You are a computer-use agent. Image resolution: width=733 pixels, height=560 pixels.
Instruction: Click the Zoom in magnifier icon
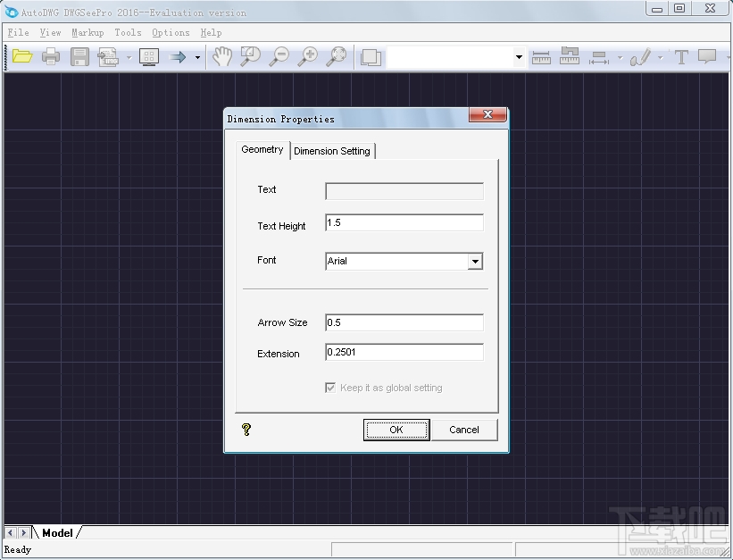click(308, 56)
